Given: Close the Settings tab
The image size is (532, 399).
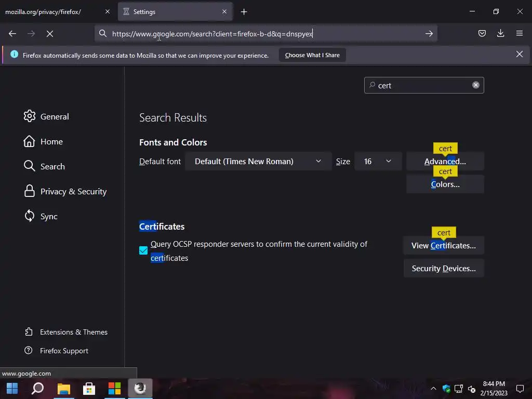Looking at the screenshot, I should pyautogui.click(x=224, y=11).
